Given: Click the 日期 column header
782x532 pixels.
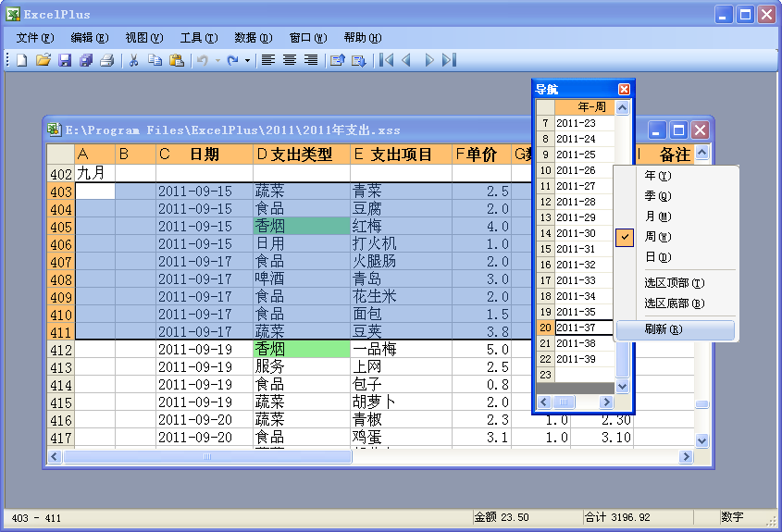Looking at the screenshot, I should click(205, 155).
